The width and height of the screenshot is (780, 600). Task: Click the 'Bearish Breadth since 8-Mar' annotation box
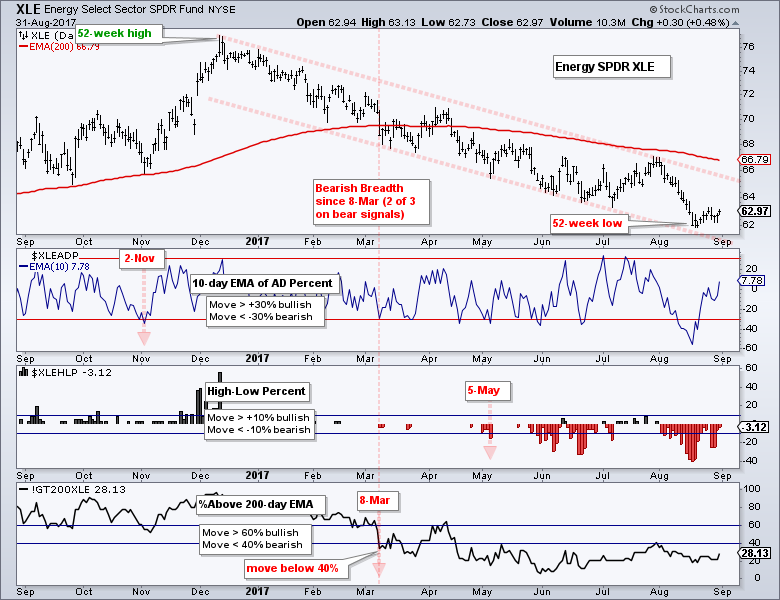click(370, 201)
